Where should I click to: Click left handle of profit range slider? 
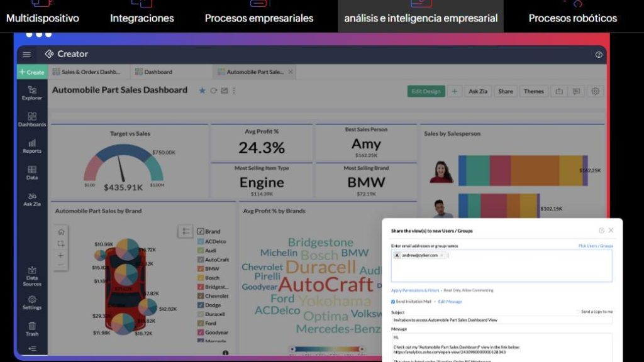(292, 349)
